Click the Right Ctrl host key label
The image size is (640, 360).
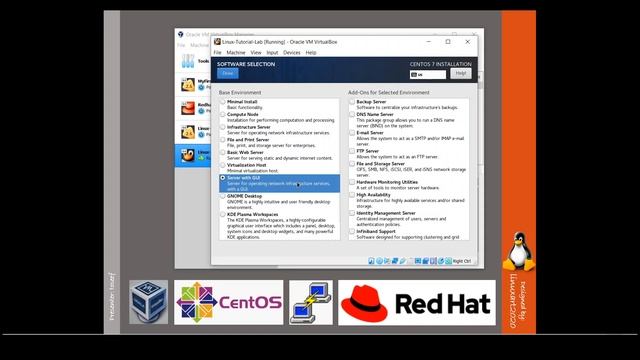click(462, 261)
